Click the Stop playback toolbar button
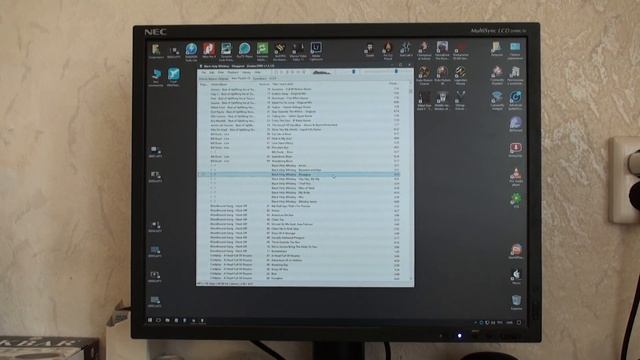This screenshot has width=640, height=360. (x=277, y=72)
